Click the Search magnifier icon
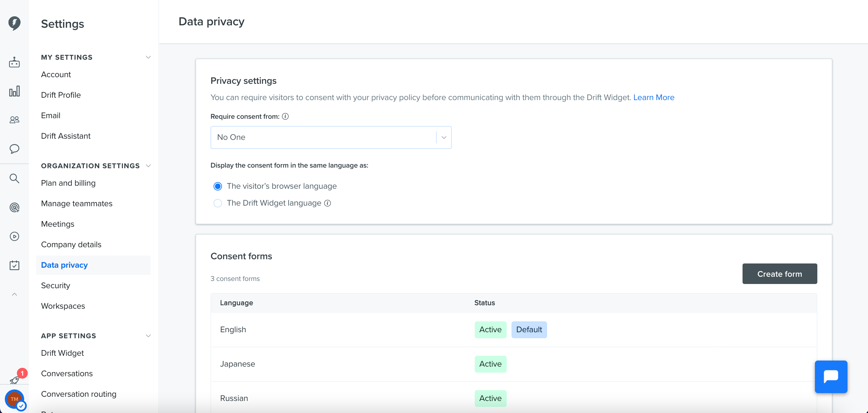This screenshot has width=868, height=413. (x=14, y=178)
